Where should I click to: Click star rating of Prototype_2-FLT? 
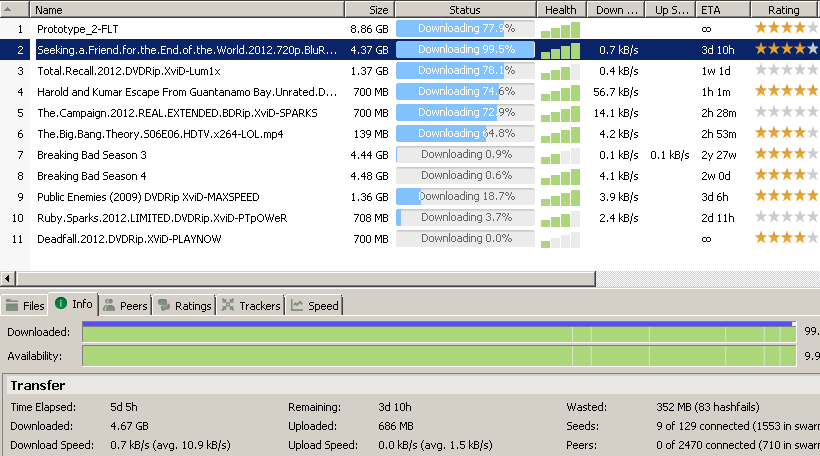pyautogui.click(x=787, y=28)
